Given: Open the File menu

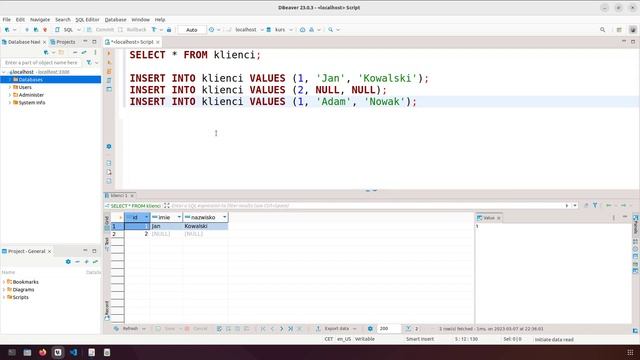Looking at the screenshot, I should point(7,20).
